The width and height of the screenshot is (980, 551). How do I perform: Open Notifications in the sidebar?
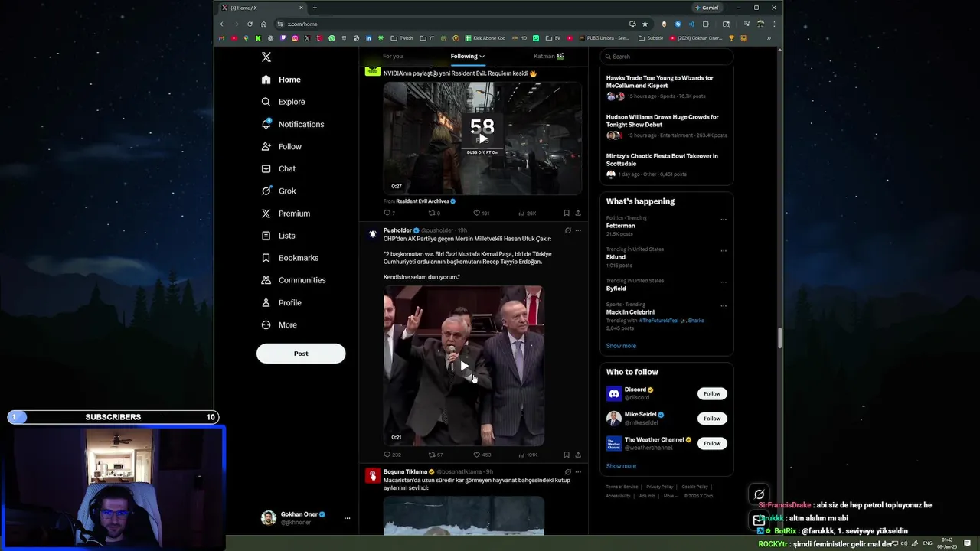tap(292, 124)
